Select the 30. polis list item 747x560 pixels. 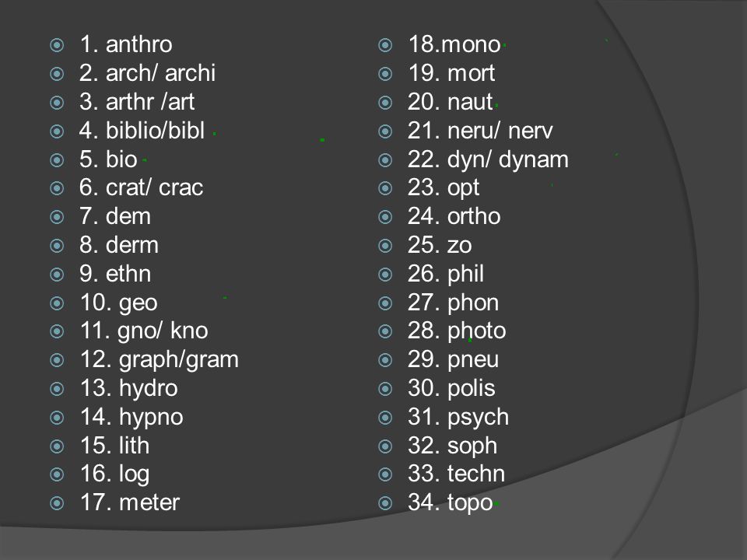(451, 388)
